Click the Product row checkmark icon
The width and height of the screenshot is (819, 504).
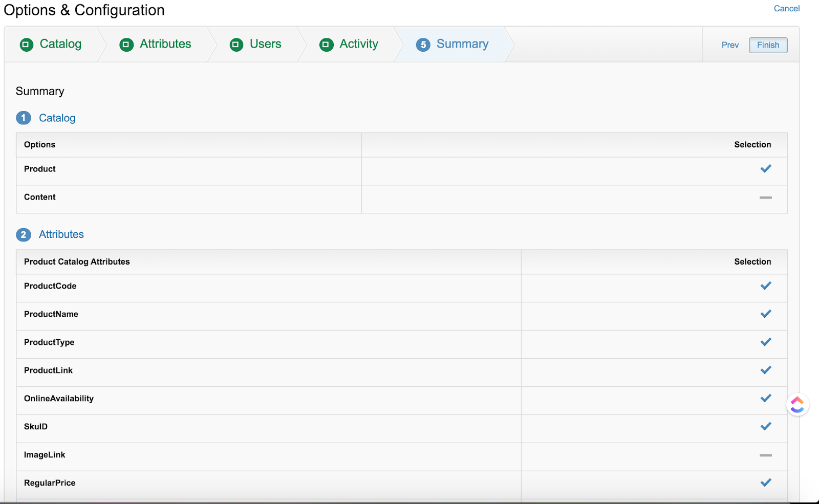pos(766,169)
